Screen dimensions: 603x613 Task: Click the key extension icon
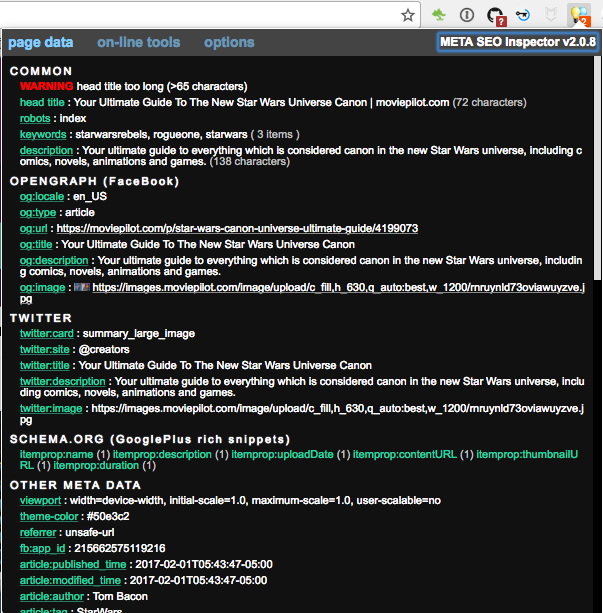point(523,15)
